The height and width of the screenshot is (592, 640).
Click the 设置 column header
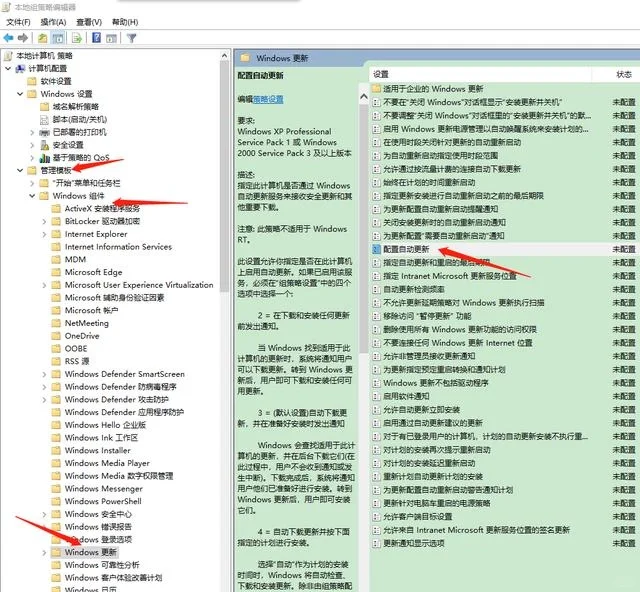pyautogui.click(x=481, y=74)
